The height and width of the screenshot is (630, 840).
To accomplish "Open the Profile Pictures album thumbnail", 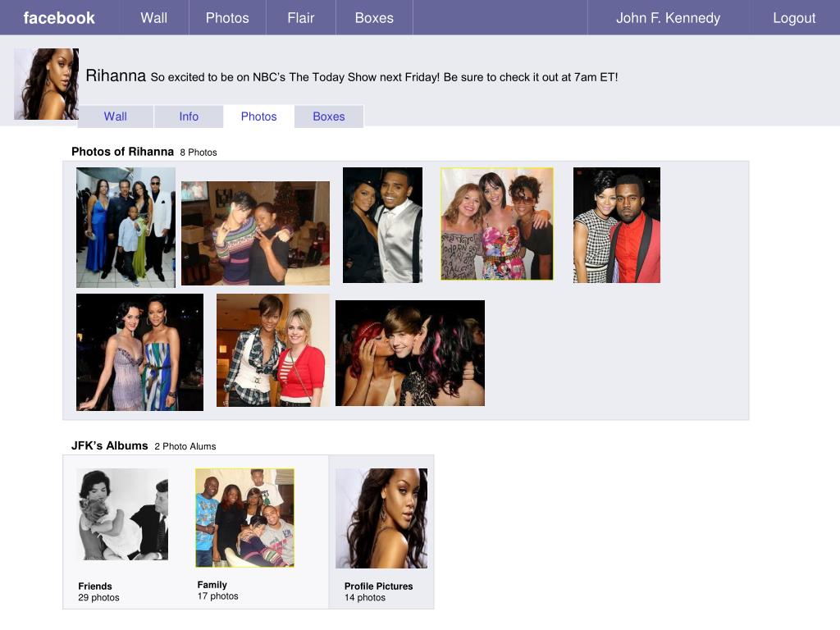I will (x=381, y=518).
